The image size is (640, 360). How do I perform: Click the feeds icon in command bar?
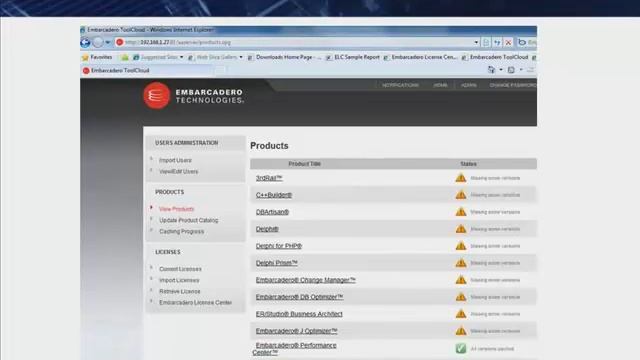click(x=511, y=70)
